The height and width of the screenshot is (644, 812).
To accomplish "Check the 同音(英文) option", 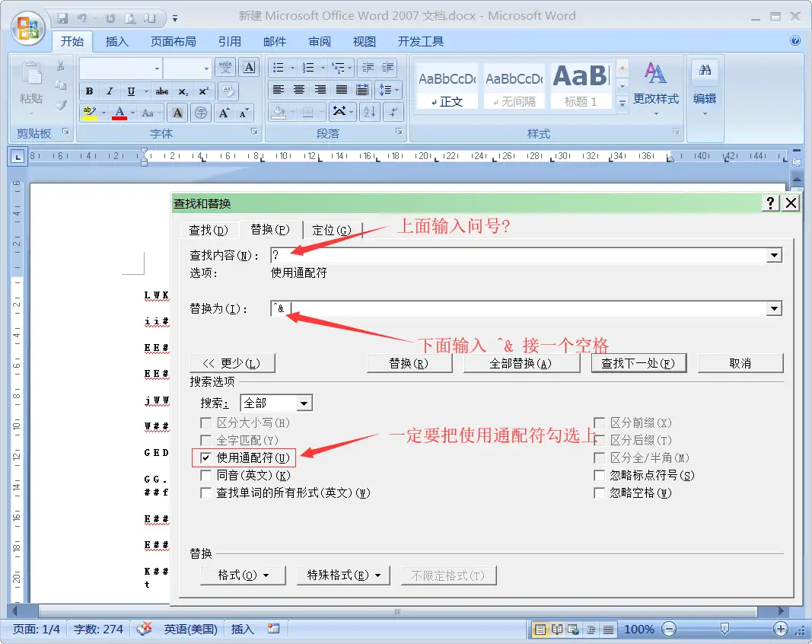I will coord(205,476).
